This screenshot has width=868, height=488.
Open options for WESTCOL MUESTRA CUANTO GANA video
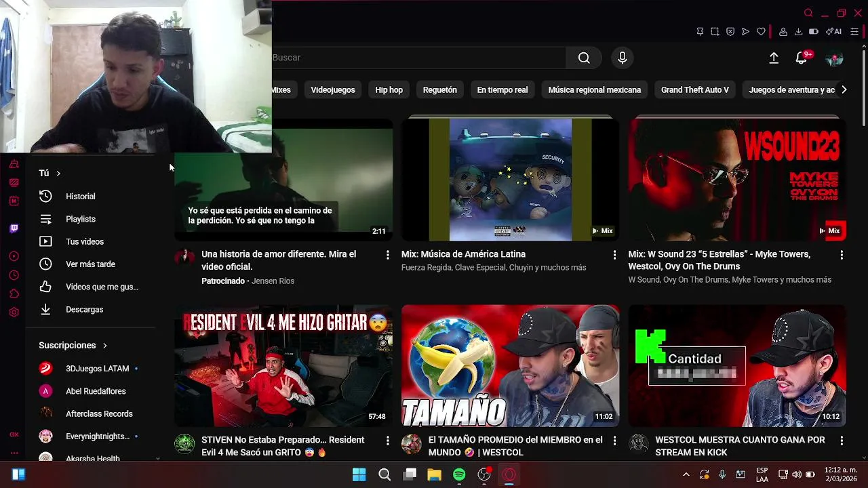[842, 441]
